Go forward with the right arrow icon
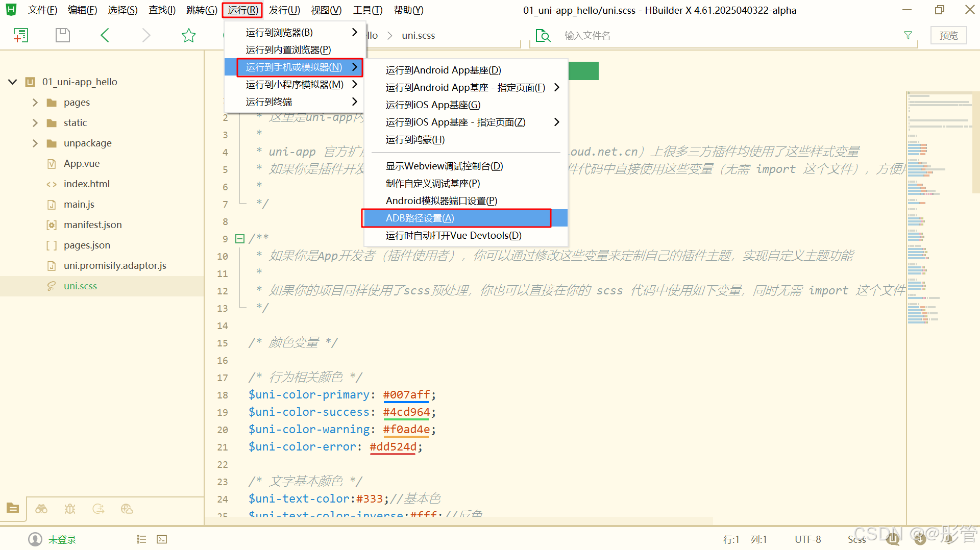980x550 pixels. pyautogui.click(x=146, y=35)
